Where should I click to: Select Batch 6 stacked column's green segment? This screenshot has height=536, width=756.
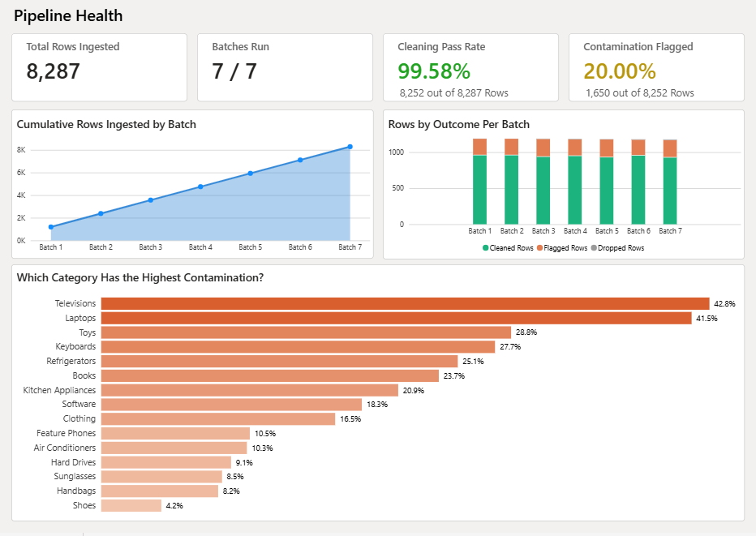pos(638,190)
